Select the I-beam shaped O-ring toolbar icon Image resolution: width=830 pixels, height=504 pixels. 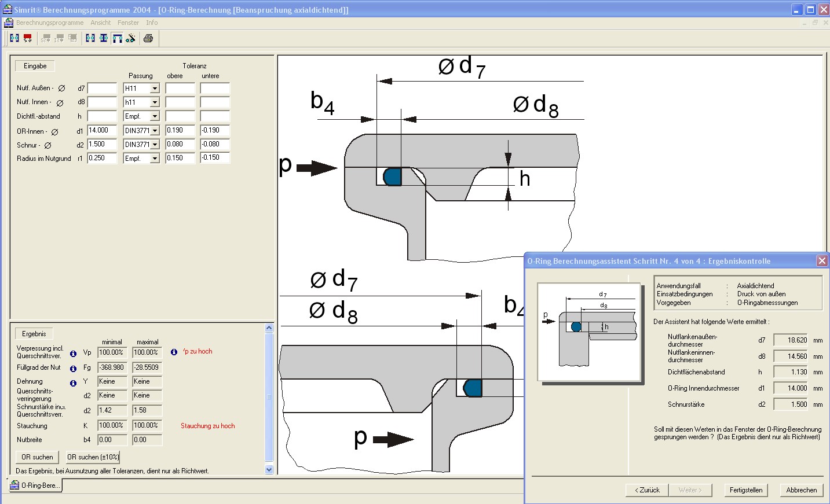click(104, 38)
